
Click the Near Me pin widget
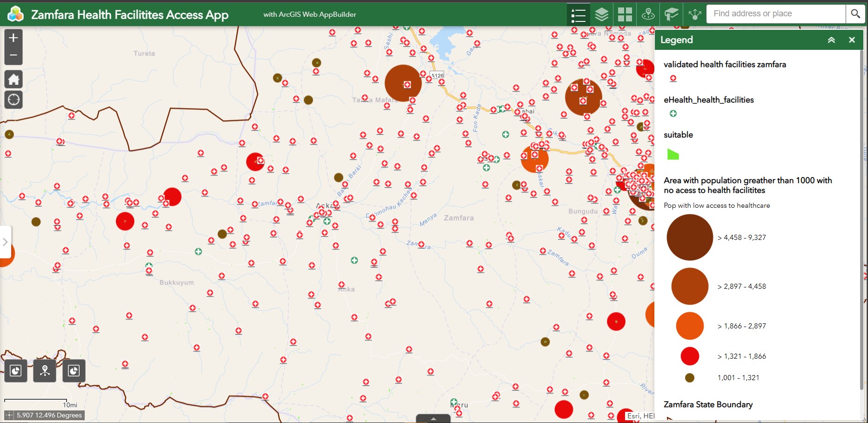click(45, 371)
